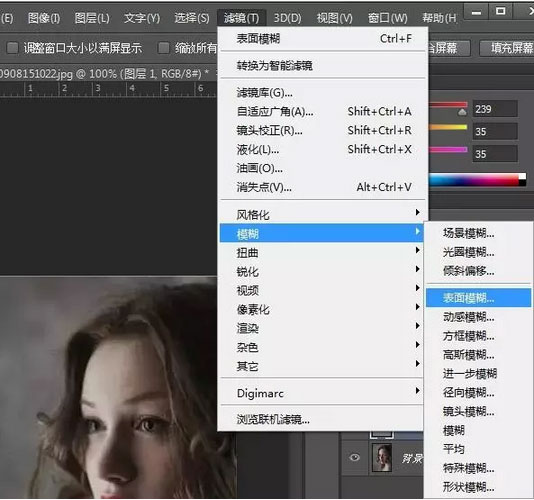
Task: Apply last filter 表面模糊 Ctrl+F
Action: pyautogui.click(x=323, y=39)
